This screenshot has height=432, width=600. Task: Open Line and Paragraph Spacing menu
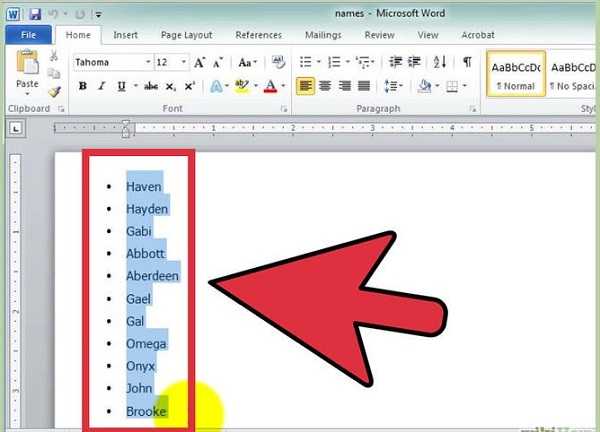pos(393,86)
